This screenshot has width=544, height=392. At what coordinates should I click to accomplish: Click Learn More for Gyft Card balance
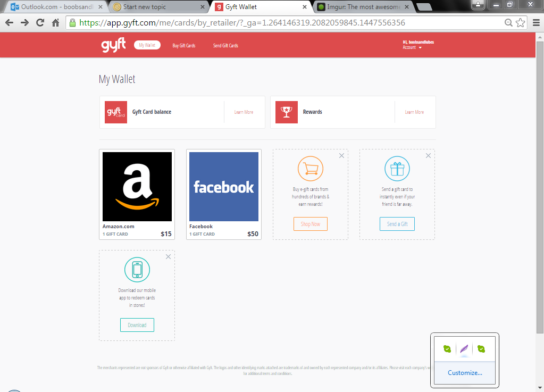244,112
